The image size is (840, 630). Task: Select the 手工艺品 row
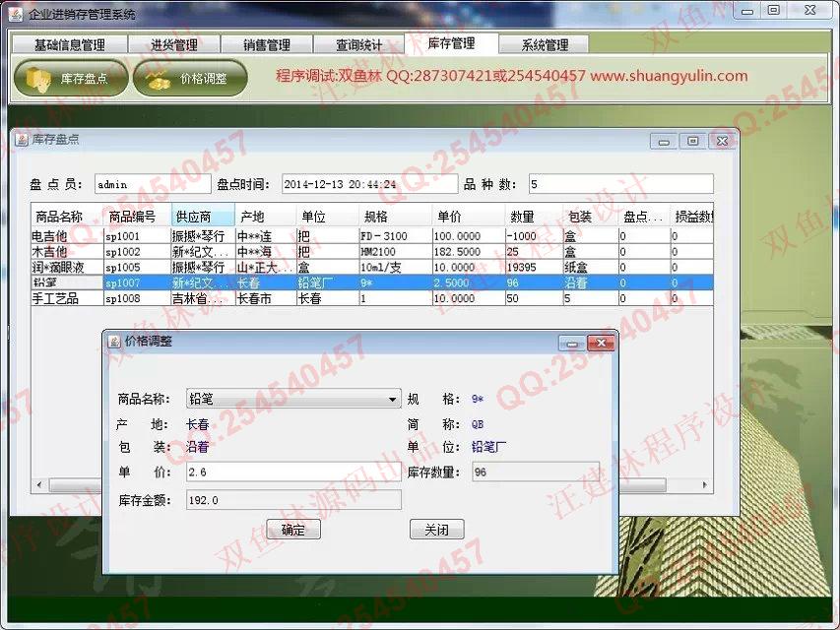coord(372,298)
